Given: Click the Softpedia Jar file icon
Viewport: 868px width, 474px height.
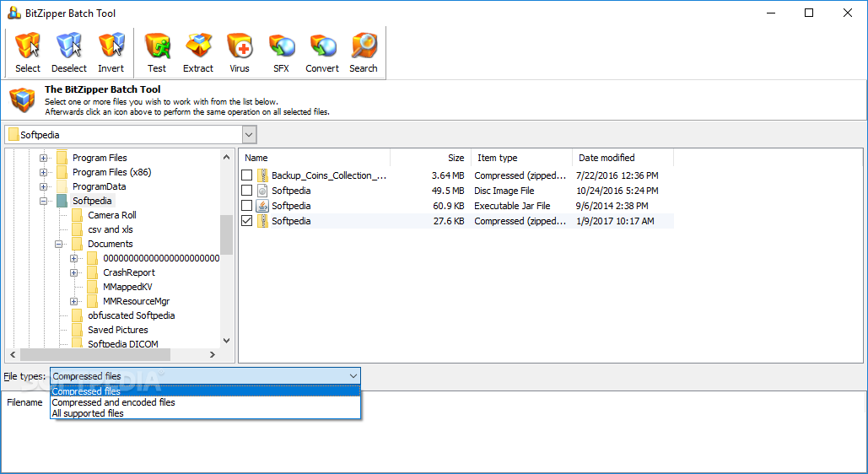Looking at the screenshot, I should coord(262,206).
